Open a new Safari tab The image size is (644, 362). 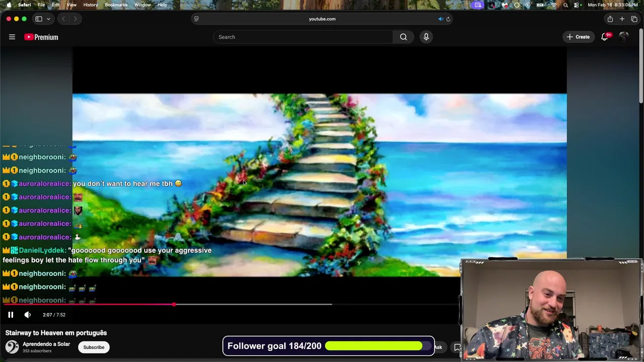[622, 19]
